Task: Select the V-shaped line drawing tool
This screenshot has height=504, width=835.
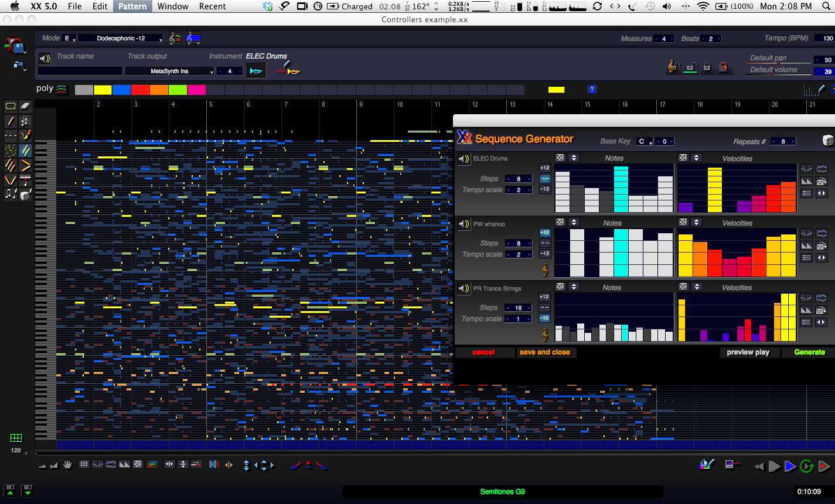Action: tap(11, 181)
